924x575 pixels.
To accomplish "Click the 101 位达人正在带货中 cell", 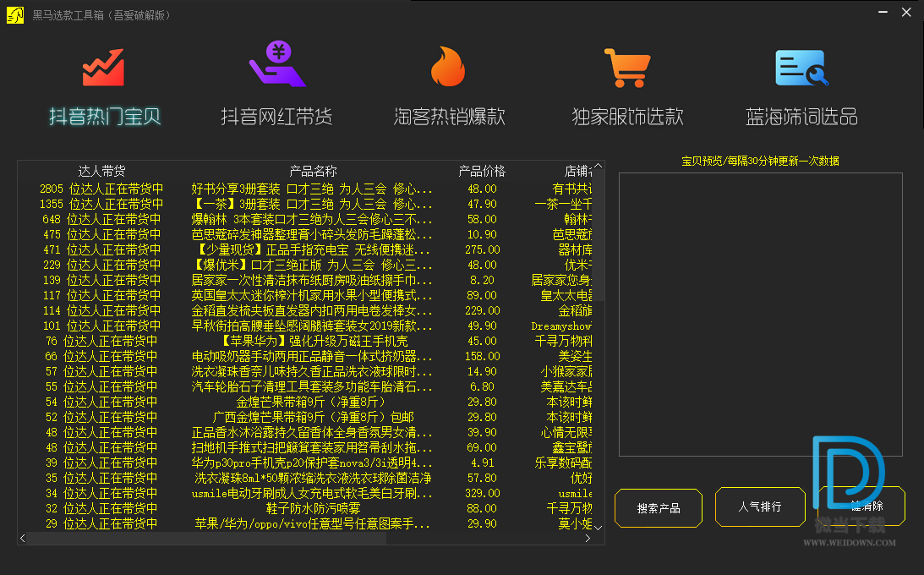I will point(101,326).
